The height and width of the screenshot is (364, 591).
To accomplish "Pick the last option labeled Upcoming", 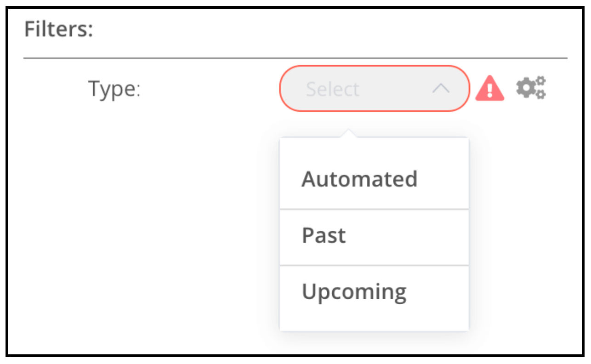I will point(354,292).
